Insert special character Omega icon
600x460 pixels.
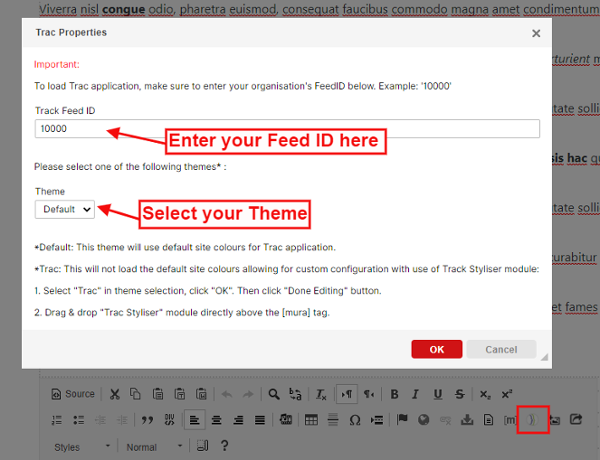coord(355,420)
